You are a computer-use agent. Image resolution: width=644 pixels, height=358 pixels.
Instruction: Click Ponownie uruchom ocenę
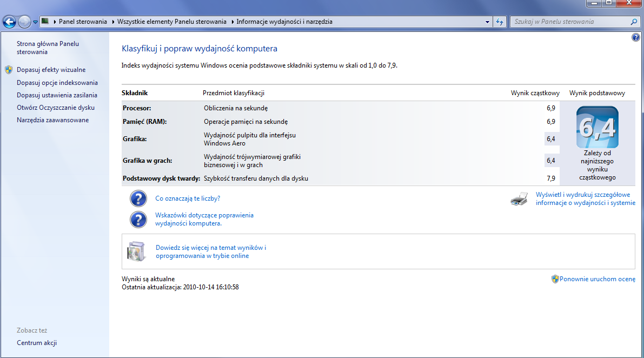(597, 279)
